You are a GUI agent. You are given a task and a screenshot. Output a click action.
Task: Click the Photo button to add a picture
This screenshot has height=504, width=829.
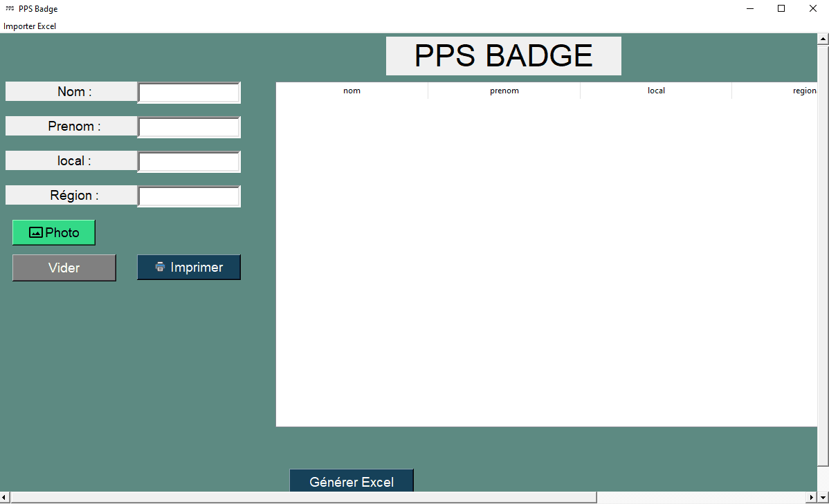pos(53,232)
